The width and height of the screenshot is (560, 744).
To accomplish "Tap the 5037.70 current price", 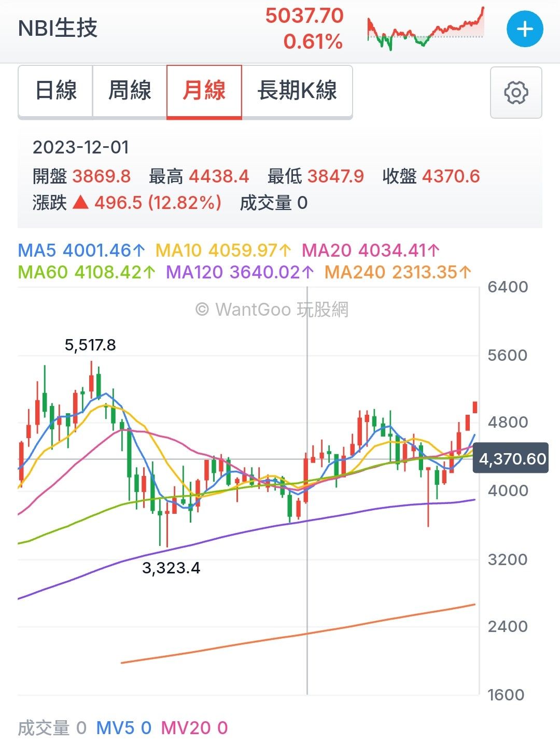I will point(304,16).
